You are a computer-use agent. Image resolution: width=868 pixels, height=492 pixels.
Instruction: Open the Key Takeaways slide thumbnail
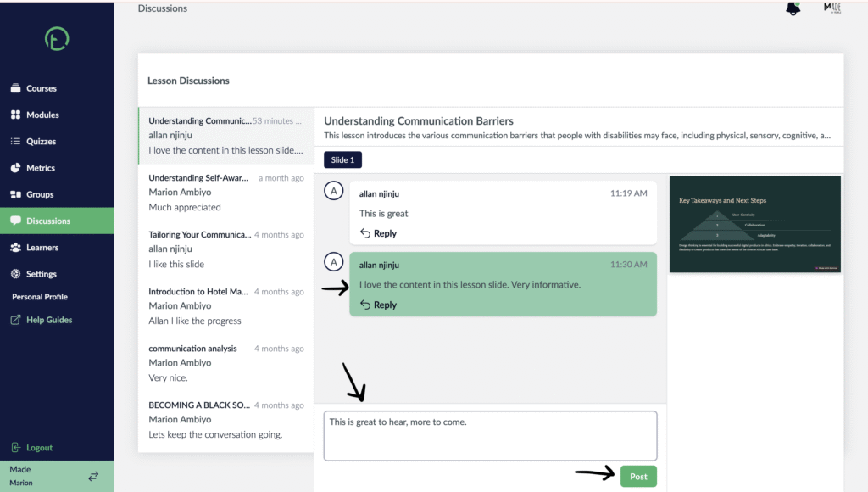tap(755, 225)
